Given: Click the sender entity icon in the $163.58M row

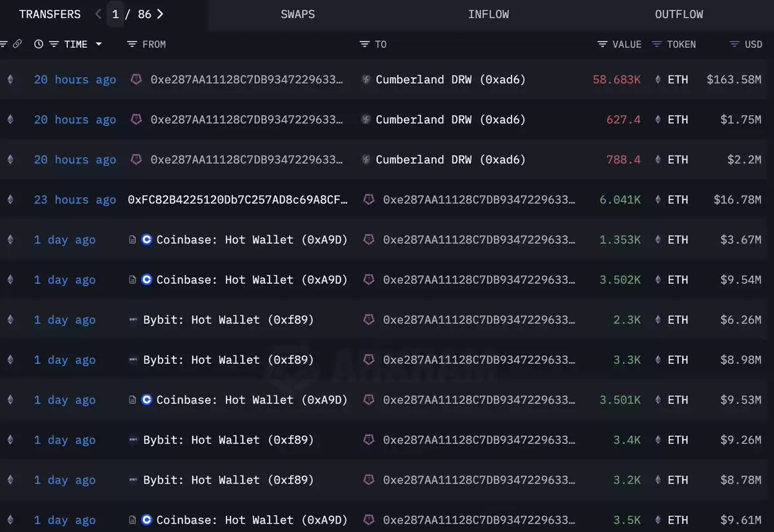Looking at the screenshot, I should coord(137,79).
